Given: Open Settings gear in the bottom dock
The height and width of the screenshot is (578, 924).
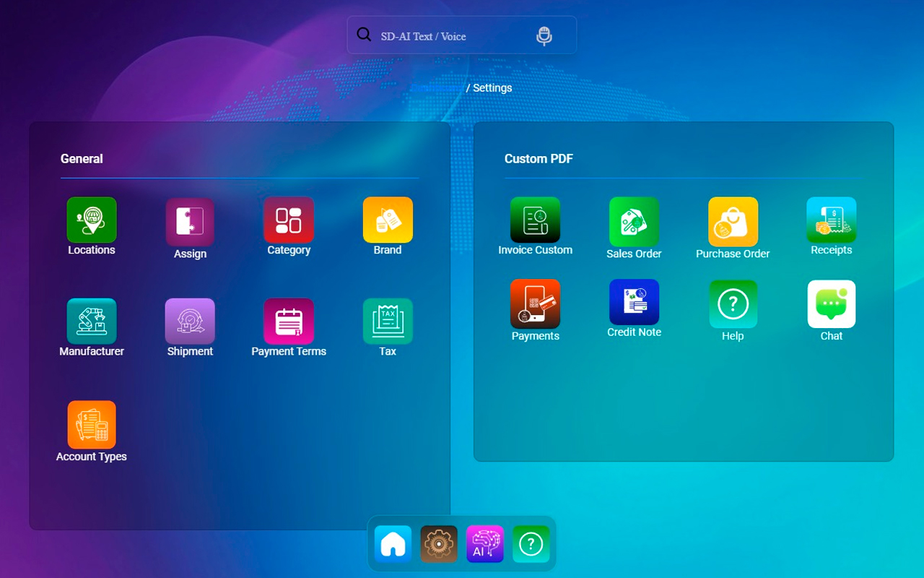Looking at the screenshot, I should pos(439,544).
